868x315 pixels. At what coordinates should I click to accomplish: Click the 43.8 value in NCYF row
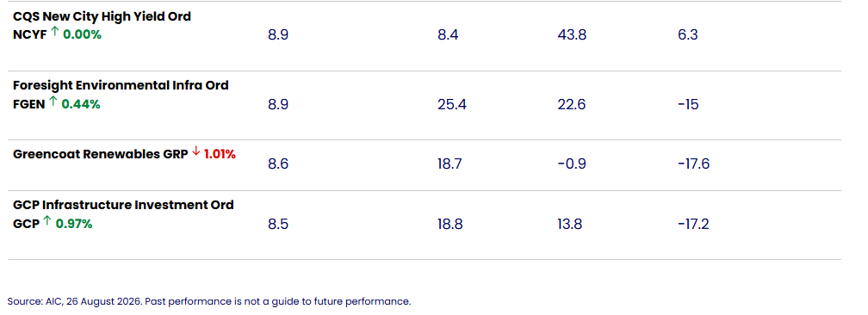pyautogui.click(x=573, y=35)
